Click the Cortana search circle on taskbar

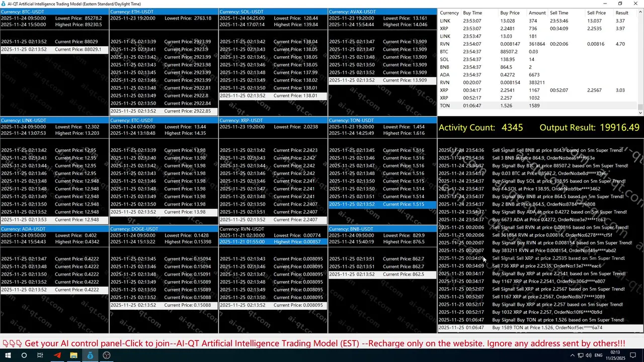coord(24,355)
